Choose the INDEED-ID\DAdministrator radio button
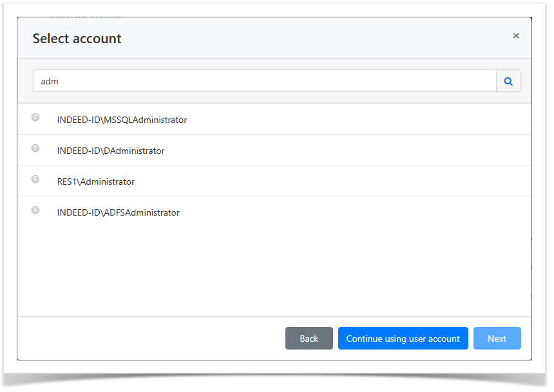The image size is (554, 392). pos(35,148)
